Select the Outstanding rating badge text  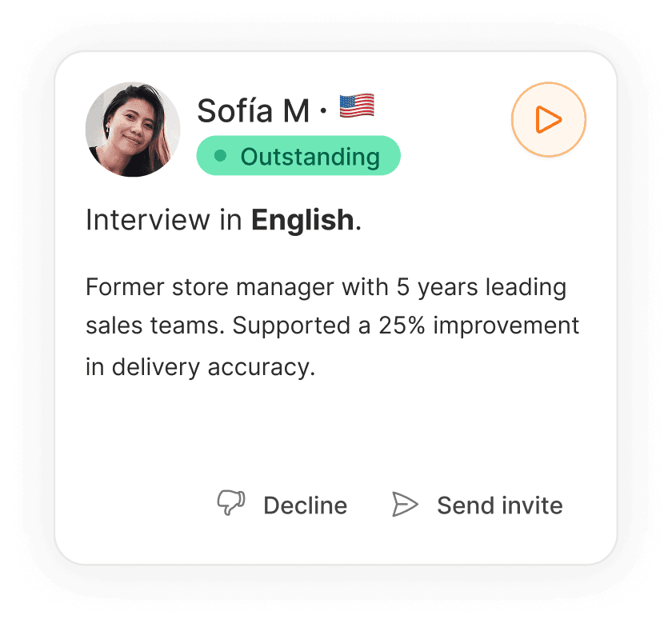(x=310, y=157)
